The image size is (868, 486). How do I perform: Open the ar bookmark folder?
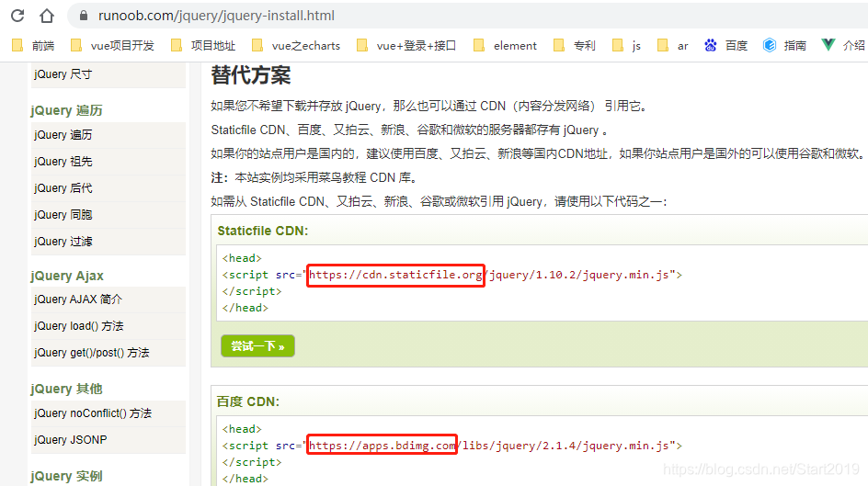pyautogui.click(x=672, y=45)
